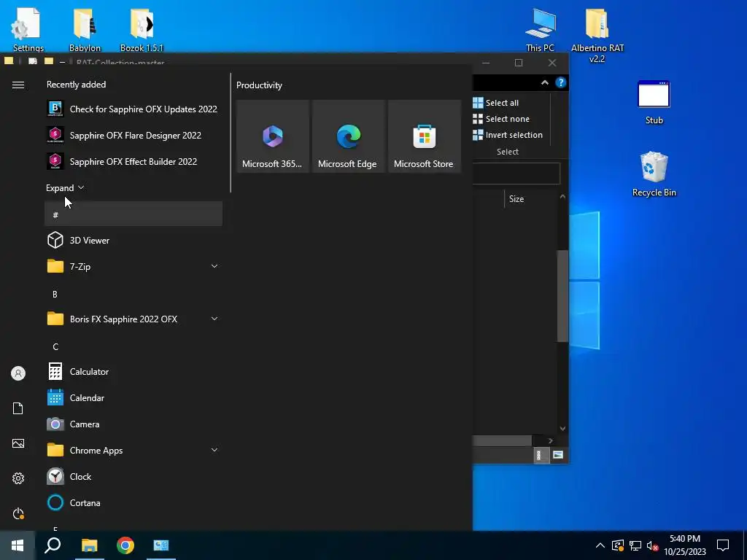
Task: Launch Cortana from app list
Action: pyautogui.click(x=133, y=503)
